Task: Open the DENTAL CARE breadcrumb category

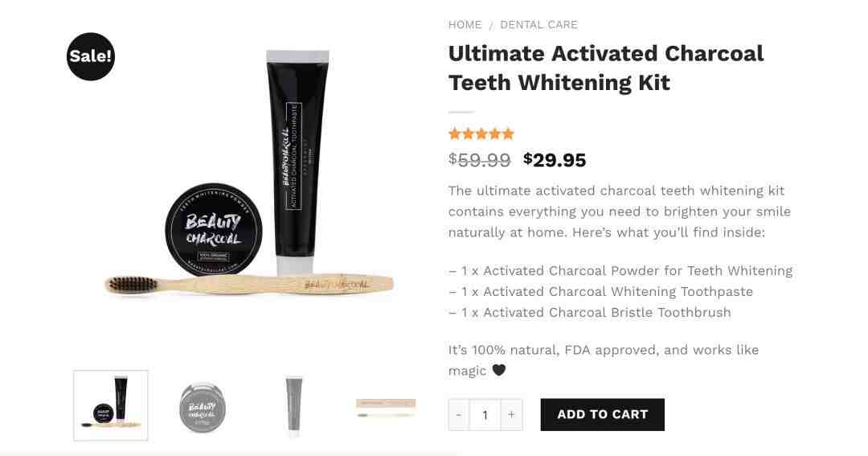Action: pos(538,25)
